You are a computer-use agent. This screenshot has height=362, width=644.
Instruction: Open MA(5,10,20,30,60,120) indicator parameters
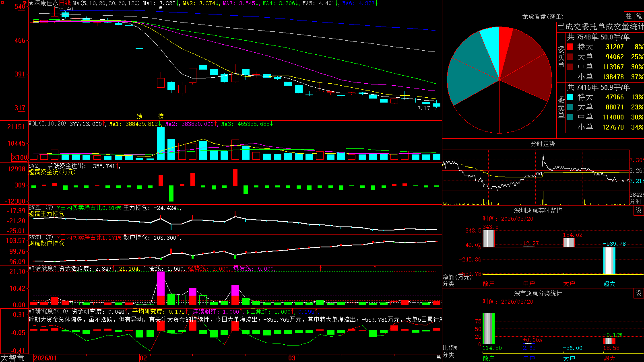pyautogui.click(x=107, y=3)
